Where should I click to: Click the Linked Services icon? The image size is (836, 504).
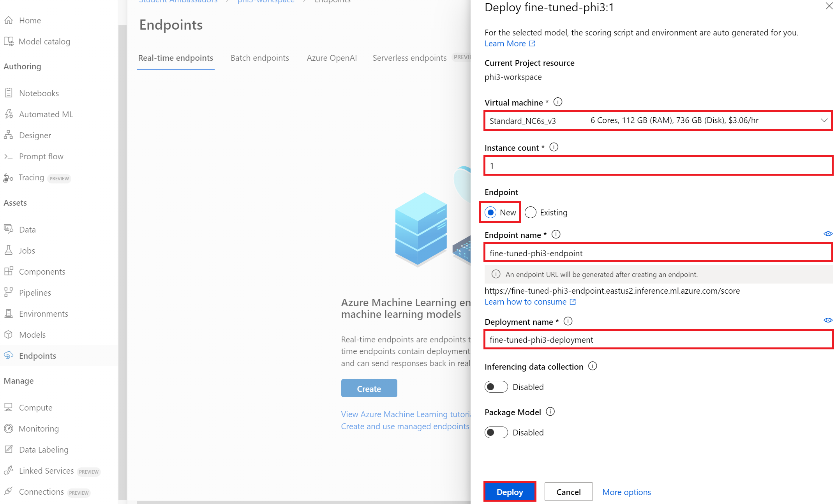pos(9,471)
